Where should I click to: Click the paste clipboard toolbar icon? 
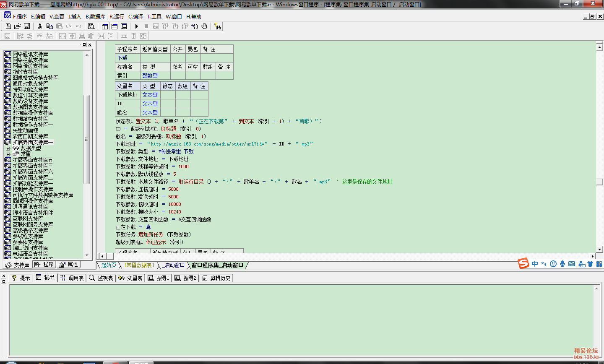59,26
